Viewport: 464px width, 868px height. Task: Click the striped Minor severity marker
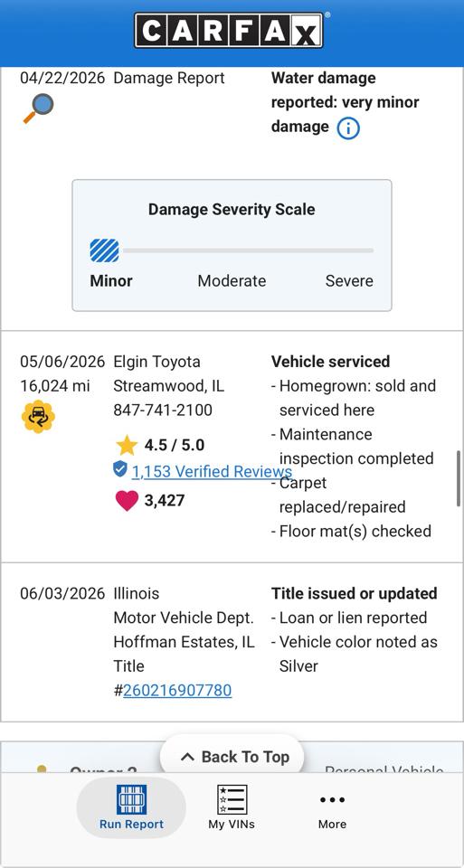coord(104,250)
